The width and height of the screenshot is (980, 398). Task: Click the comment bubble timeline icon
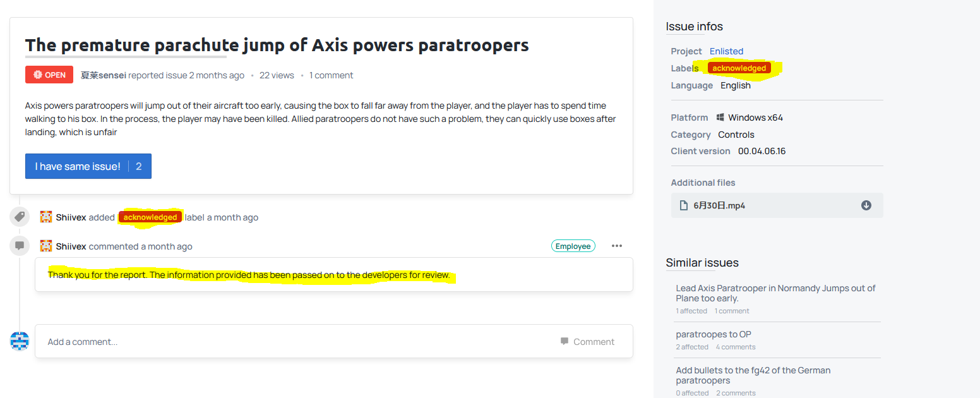point(20,246)
